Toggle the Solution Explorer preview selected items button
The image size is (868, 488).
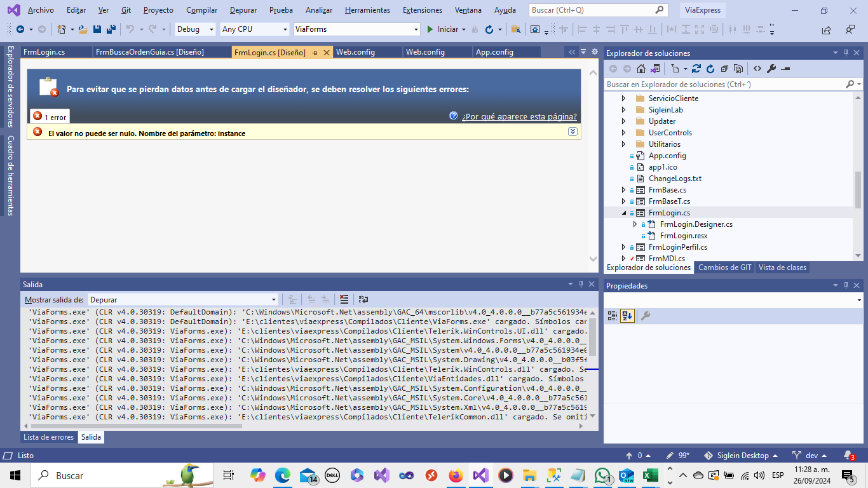[785, 69]
